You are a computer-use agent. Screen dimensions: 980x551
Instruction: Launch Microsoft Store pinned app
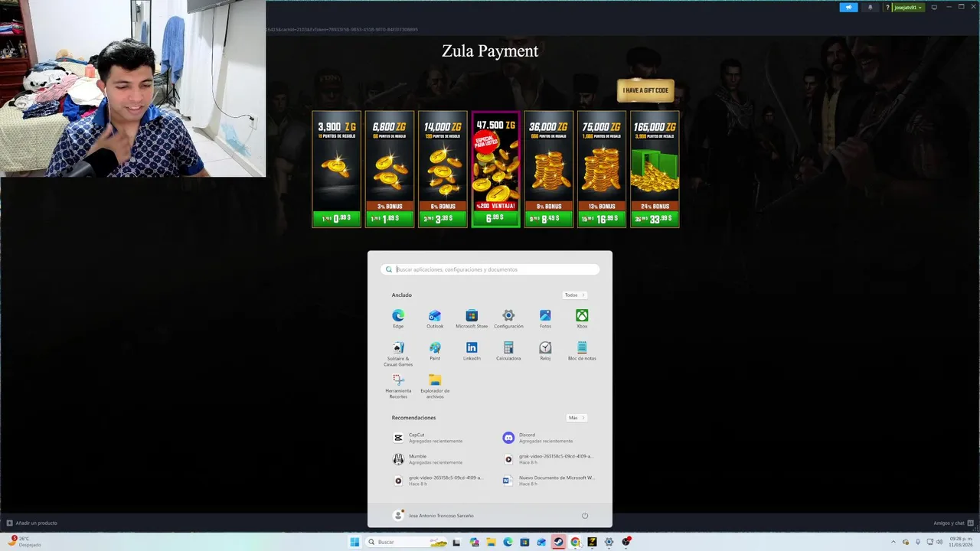(x=472, y=319)
